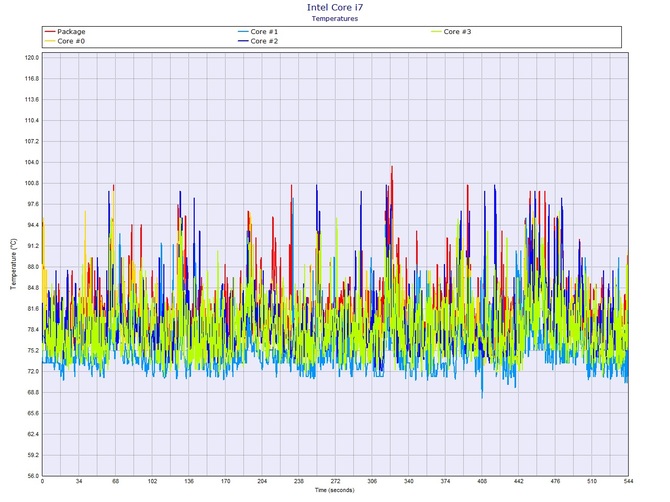Click the 136 x-axis tick label
670x502 pixels.
(189, 481)
